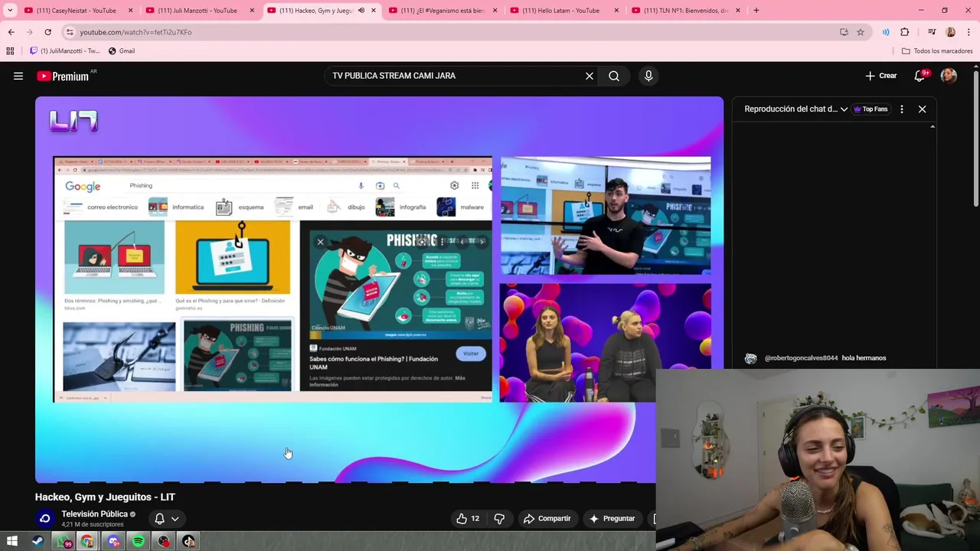980x551 pixels.
Task: Focus the YouTube search box
Action: [456, 76]
